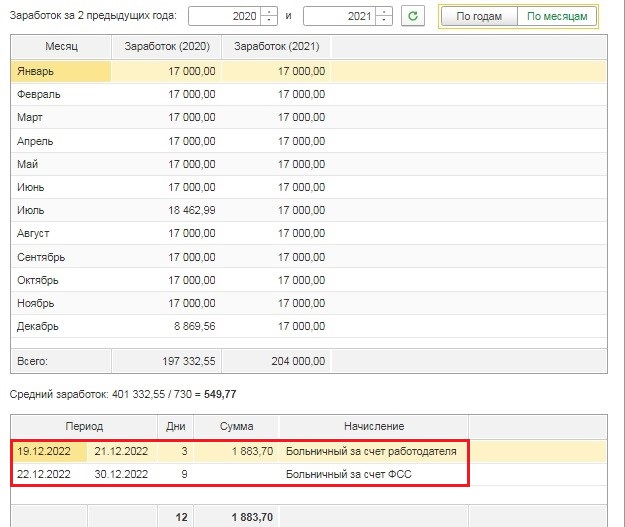Viewport: 625px width, 527px height.
Task: Click the total days 12 footer cell
Action: tap(176, 517)
